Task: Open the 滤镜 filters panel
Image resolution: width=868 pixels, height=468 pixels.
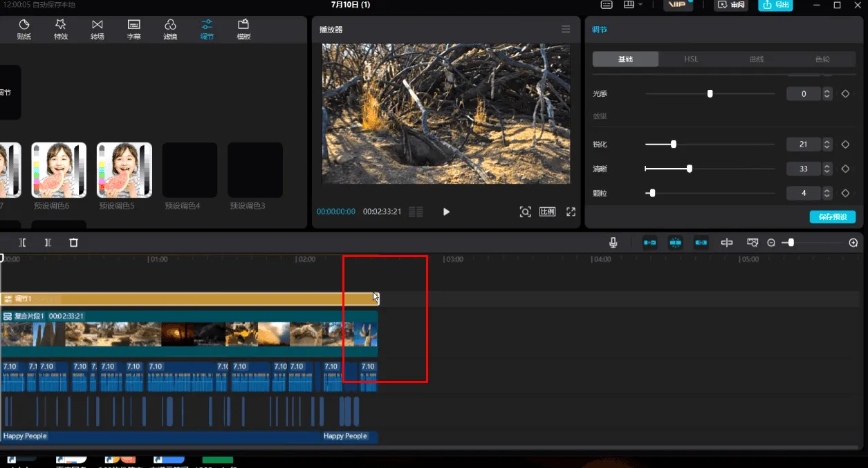Action: (x=170, y=29)
